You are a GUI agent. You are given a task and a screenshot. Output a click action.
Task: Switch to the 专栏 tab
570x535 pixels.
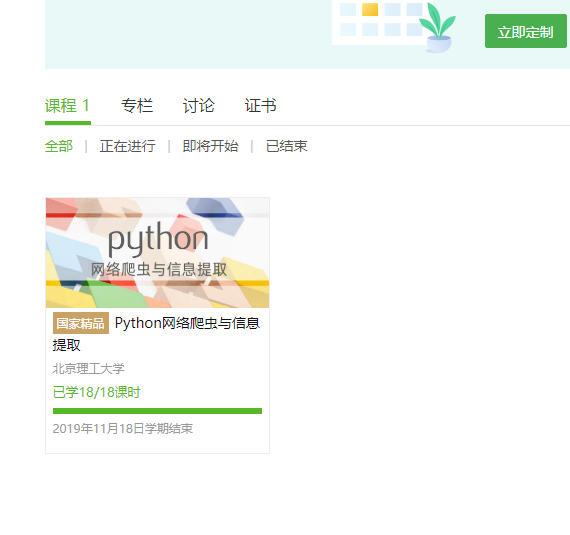137,106
